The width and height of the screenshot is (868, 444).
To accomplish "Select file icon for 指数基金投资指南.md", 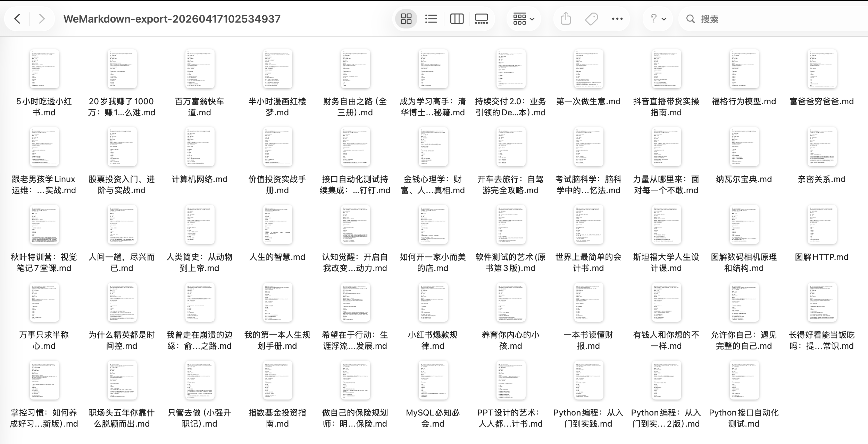I will [x=277, y=380].
